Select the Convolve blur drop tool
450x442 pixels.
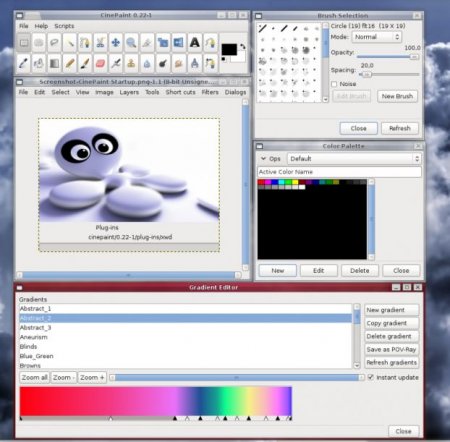click(147, 63)
